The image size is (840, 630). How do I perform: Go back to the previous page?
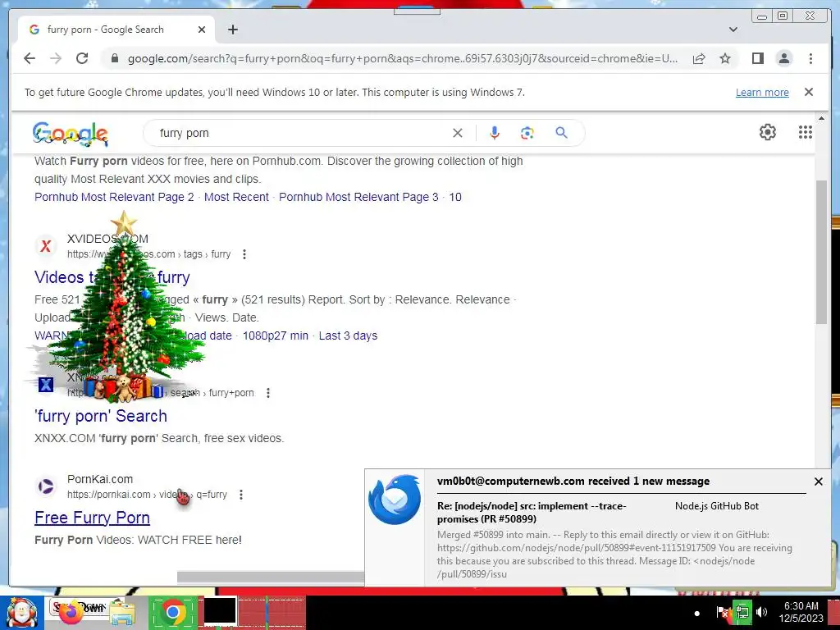tap(30, 58)
